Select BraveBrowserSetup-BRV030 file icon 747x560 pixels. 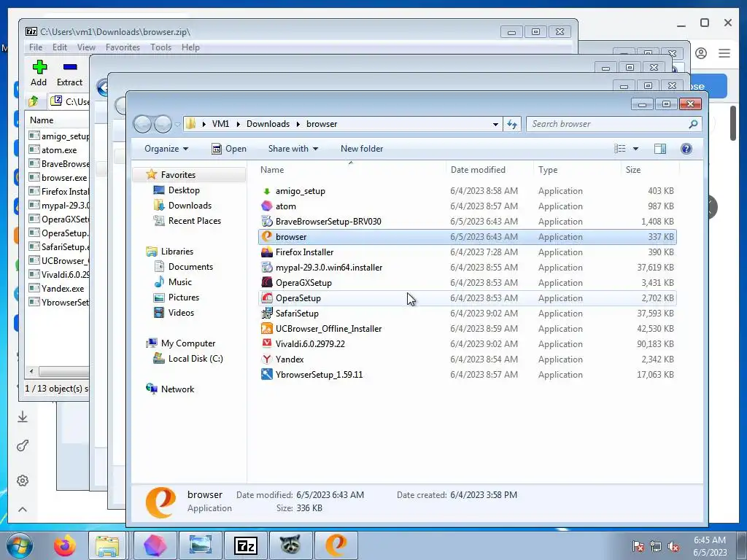[267, 222]
